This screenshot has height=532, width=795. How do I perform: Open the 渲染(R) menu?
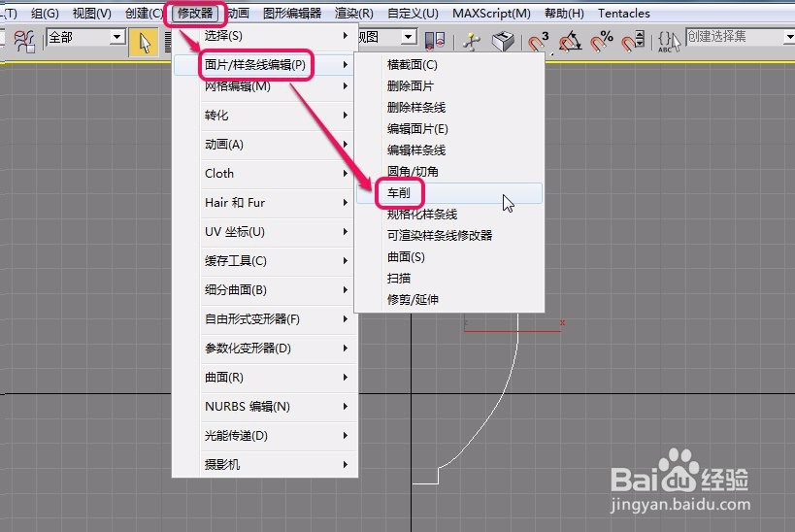354,14
